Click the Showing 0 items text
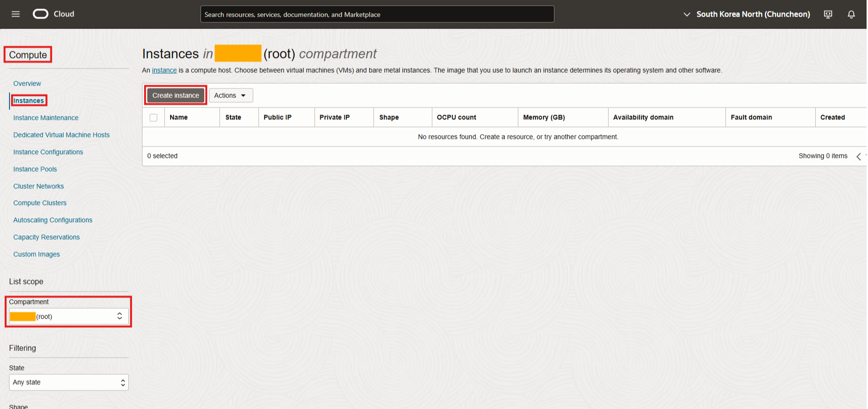The image size is (868, 409). click(823, 156)
